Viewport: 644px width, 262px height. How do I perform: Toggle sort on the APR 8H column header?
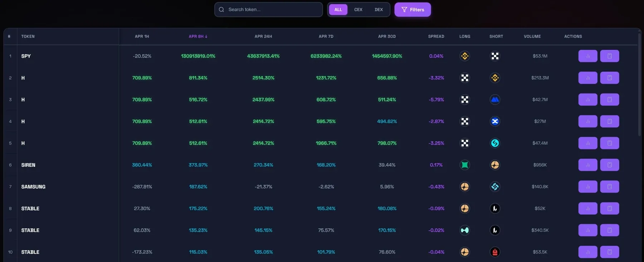pyautogui.click(x=198, y=37)
